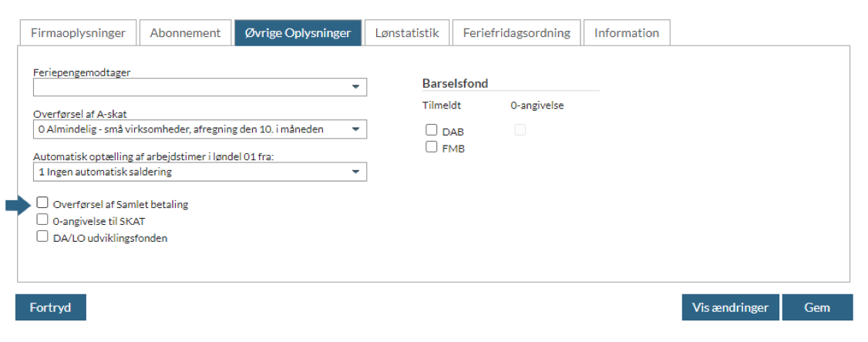Go to the Lønstatistik tab

[x=407, y=33]
